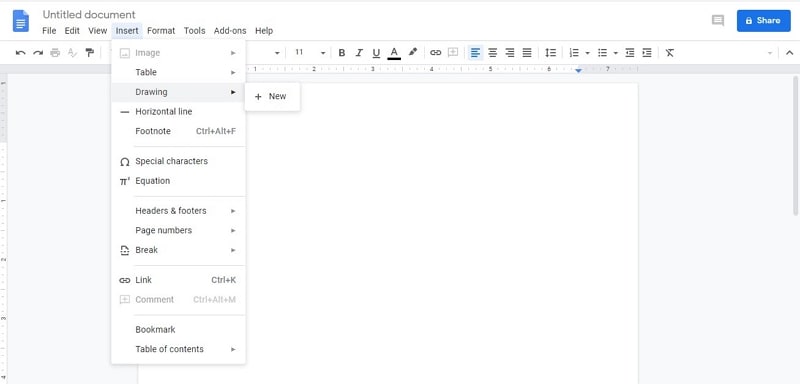Click the Increase indent icon

[x=647, y=53]
